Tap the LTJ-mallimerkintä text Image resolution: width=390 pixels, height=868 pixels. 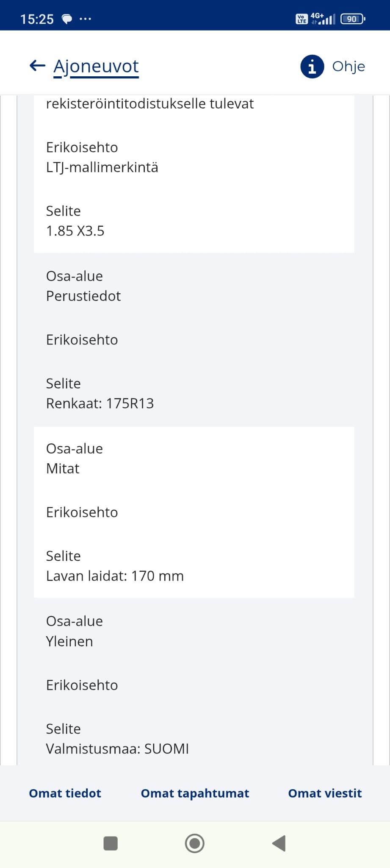coord(102,167)
